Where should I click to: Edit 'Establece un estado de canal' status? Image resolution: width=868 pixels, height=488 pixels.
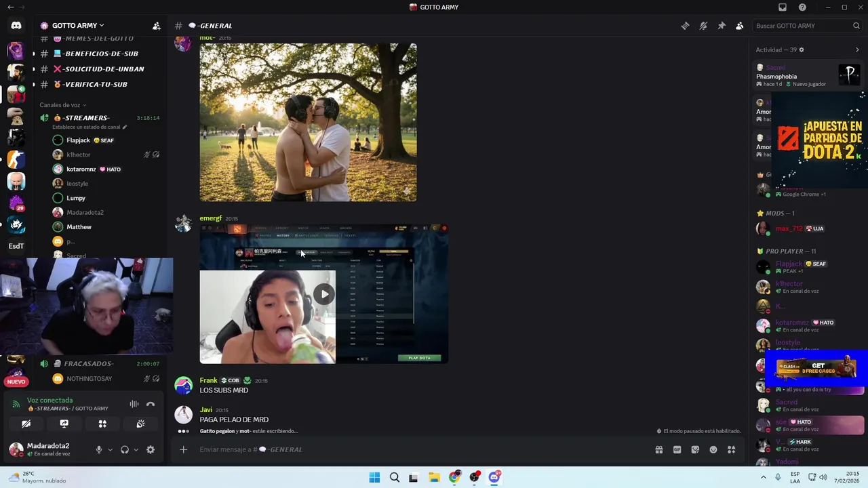click(90, 127)
